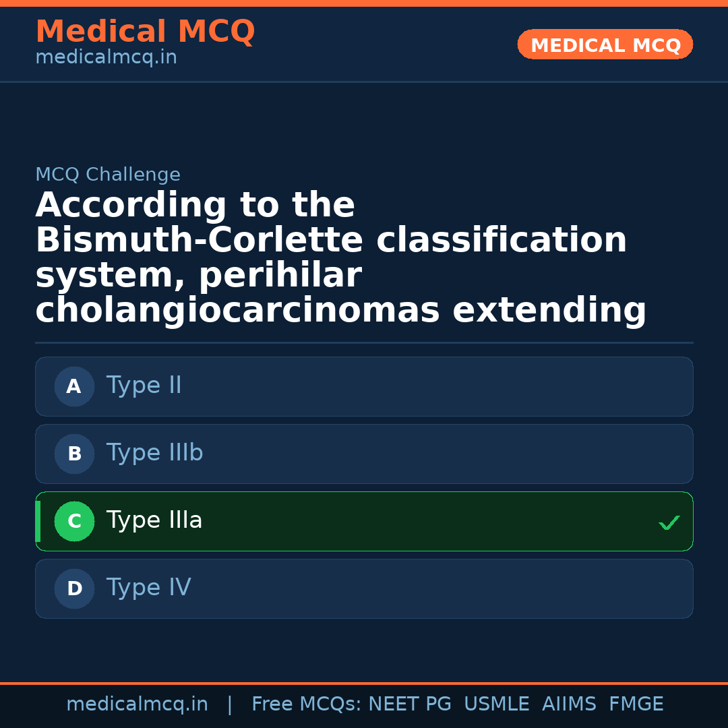Open the medicalmcq.in link in the footer
This screenshot has height=728, width=728.
click(137, 704)
